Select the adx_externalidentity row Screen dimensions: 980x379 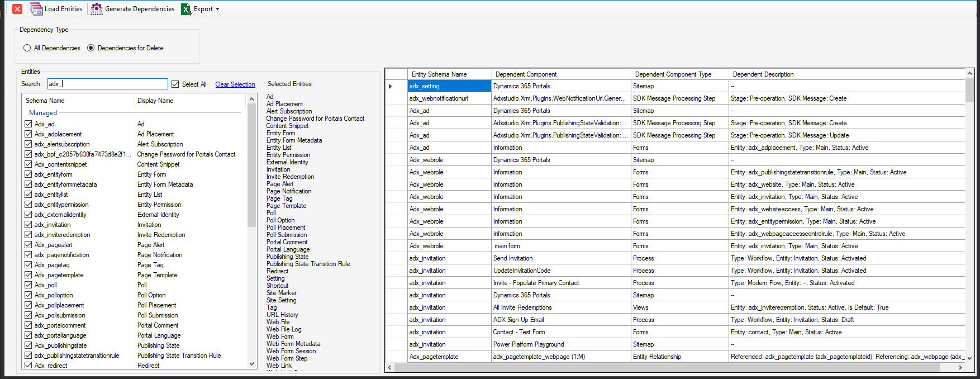point(134,215)
